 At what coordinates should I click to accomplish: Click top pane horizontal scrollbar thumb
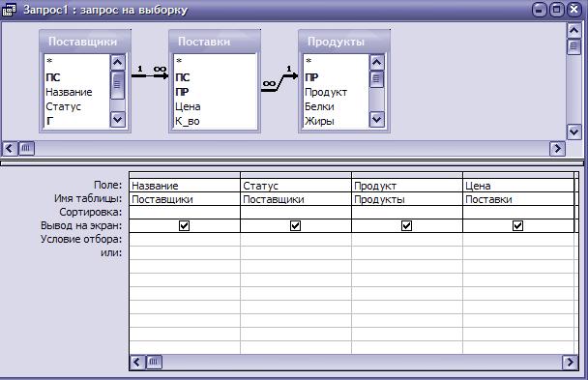[26, 148]
